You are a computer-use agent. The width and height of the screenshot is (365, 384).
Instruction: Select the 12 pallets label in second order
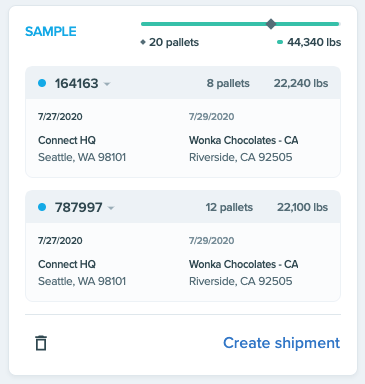[x=229, y=207]
